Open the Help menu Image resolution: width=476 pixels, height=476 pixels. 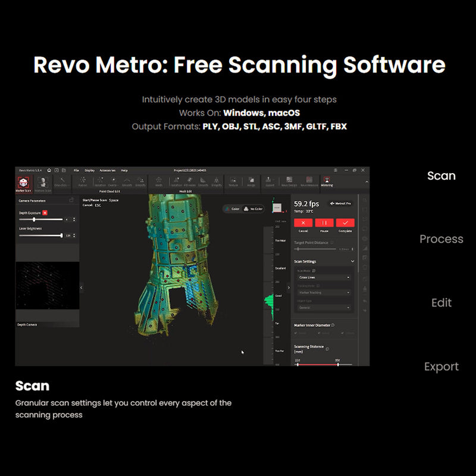(x=124, y=170)
